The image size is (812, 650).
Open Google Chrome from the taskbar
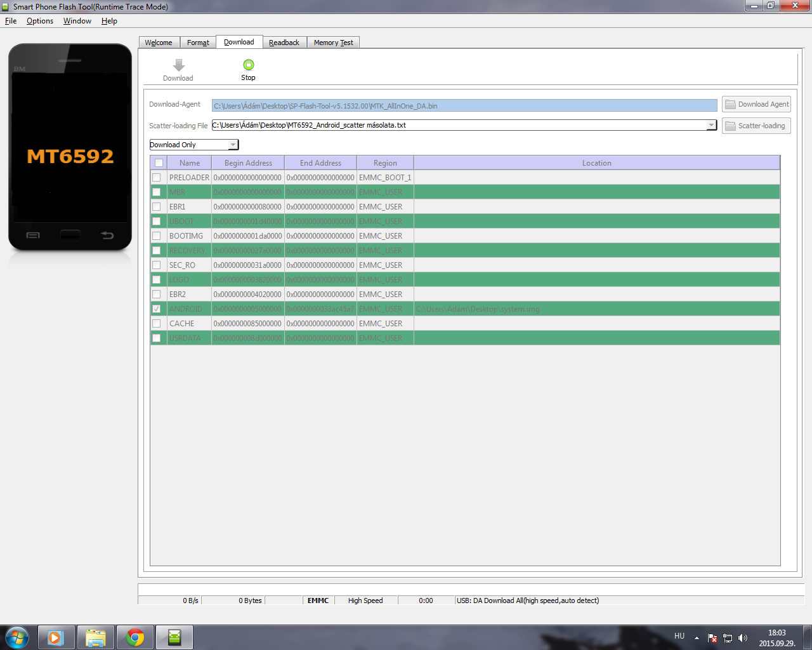point(135,637)
